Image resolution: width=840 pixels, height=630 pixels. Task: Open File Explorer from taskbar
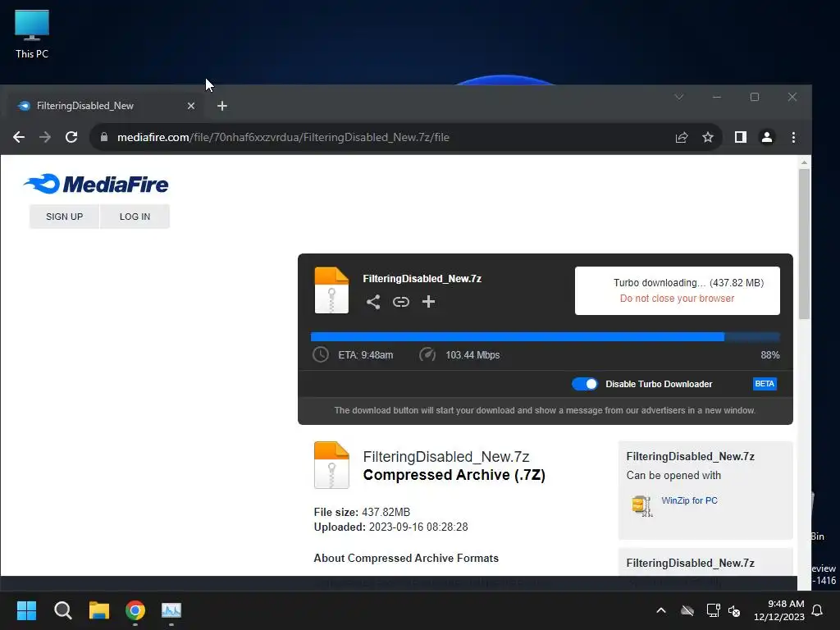pos(99,610)
